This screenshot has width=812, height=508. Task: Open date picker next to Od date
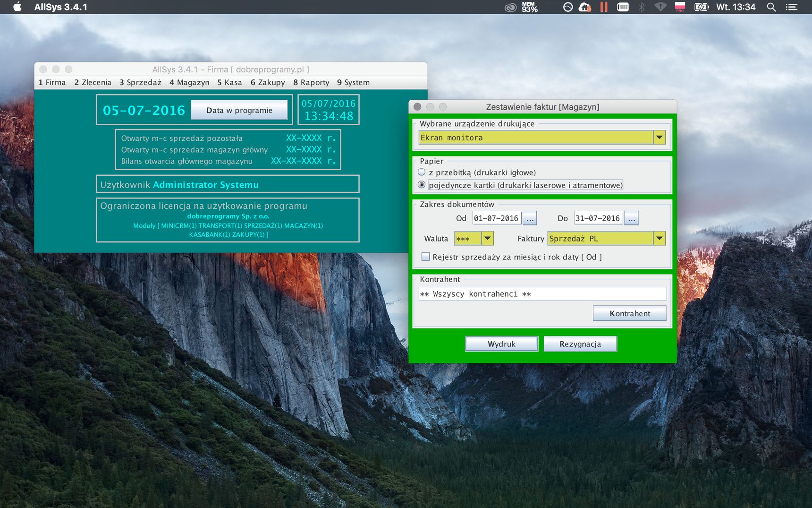[530, 218]
